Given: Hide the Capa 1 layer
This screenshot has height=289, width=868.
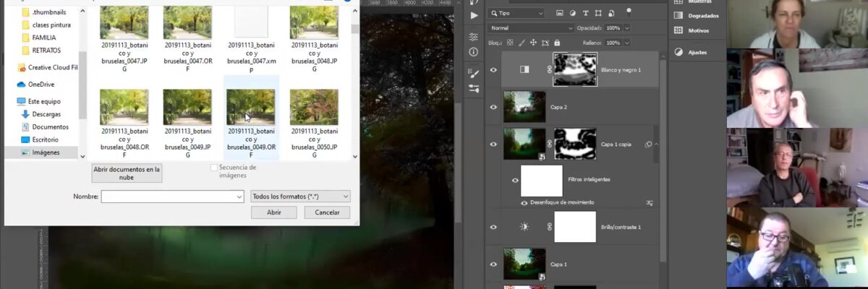Looking at the screenshot, I should [x=493, y=264].
